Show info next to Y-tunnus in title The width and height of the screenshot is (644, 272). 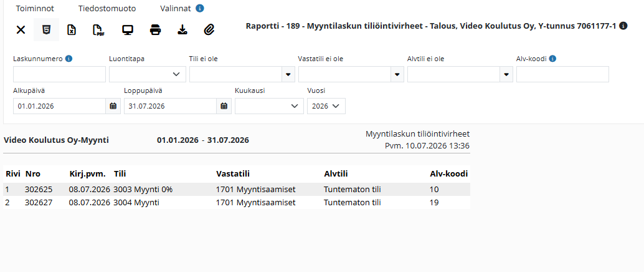click(x=623, y=26)
